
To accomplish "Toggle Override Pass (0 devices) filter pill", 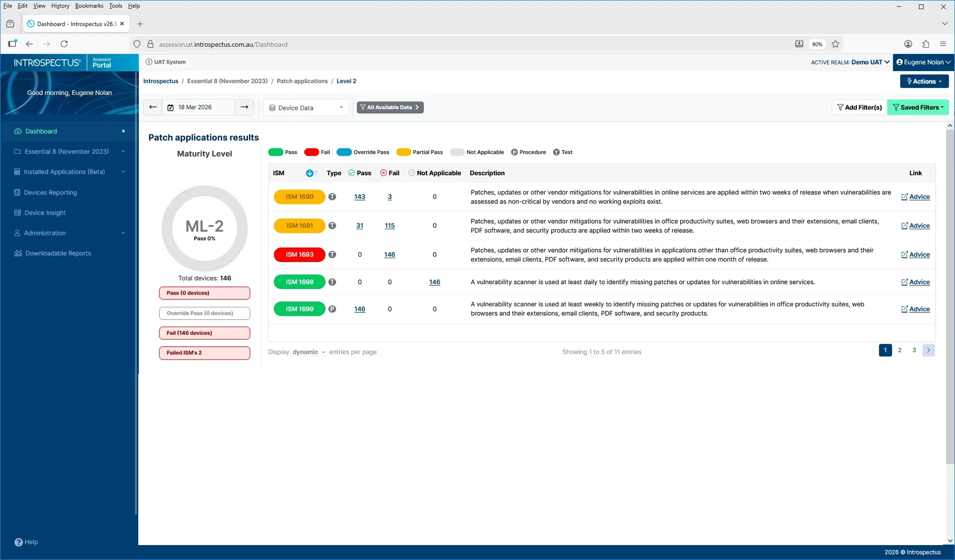I will 204,313.
